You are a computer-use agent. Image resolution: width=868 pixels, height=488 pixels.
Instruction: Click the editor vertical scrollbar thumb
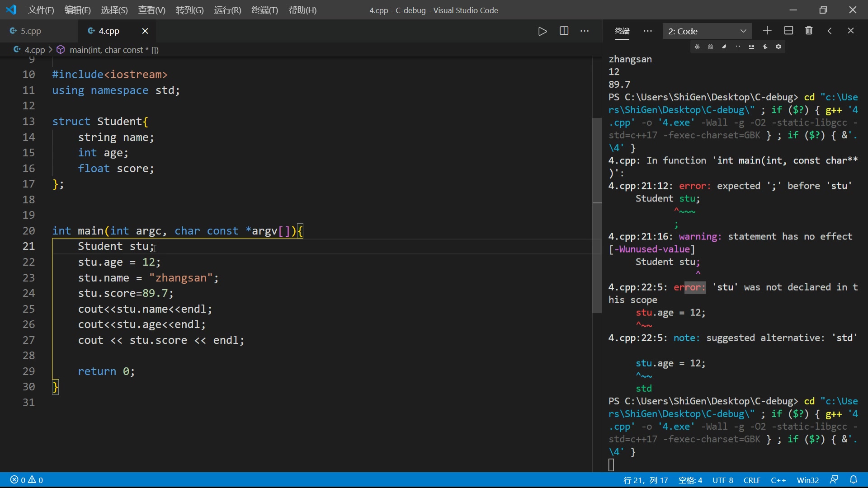[x=597, y=215]
